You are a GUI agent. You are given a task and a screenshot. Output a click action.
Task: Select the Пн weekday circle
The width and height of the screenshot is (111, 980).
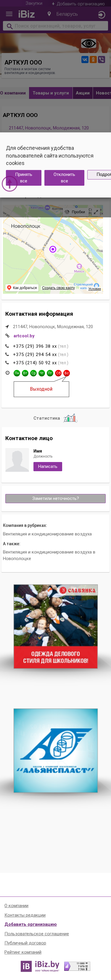pyautogui.click(x=17, y=373)
